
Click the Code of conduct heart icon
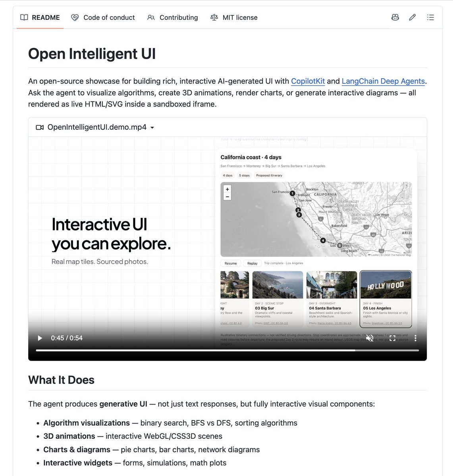coord(75,17)
